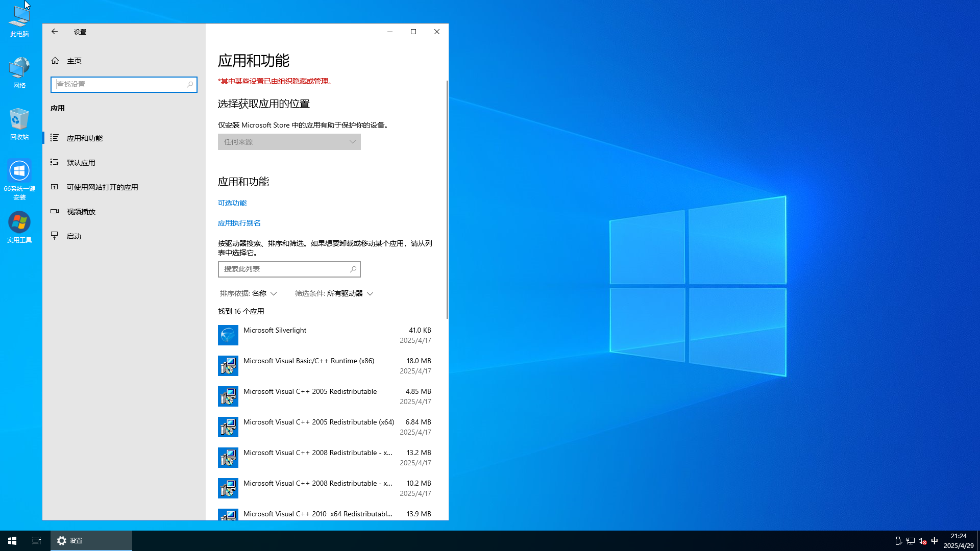Go back with the Settings back arrow
Screen dimensions: 980x551
coord(55,32)
